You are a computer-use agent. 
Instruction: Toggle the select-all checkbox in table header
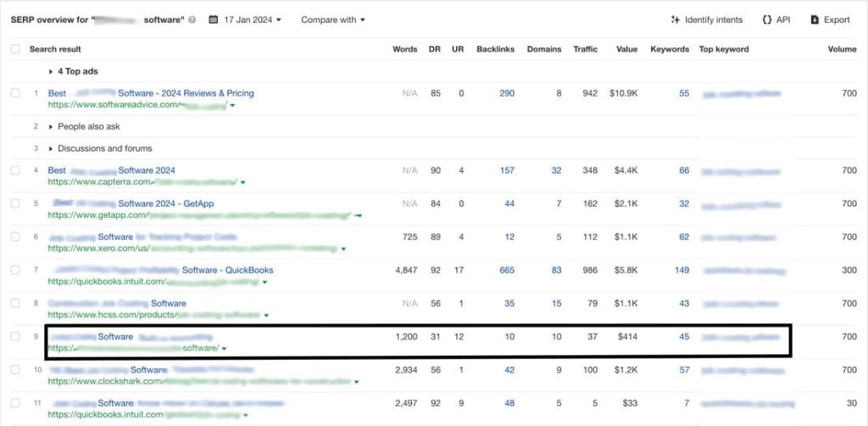pos(15,49)
